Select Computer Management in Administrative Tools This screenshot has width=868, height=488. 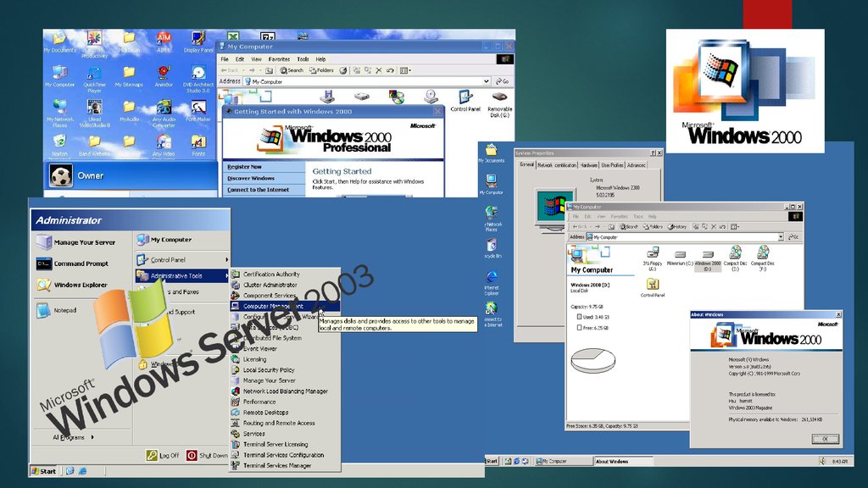click(285, 306)
